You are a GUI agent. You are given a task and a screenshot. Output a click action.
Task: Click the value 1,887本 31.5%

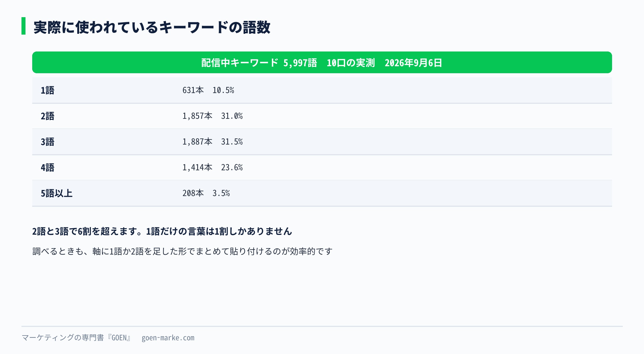point(213,142)
